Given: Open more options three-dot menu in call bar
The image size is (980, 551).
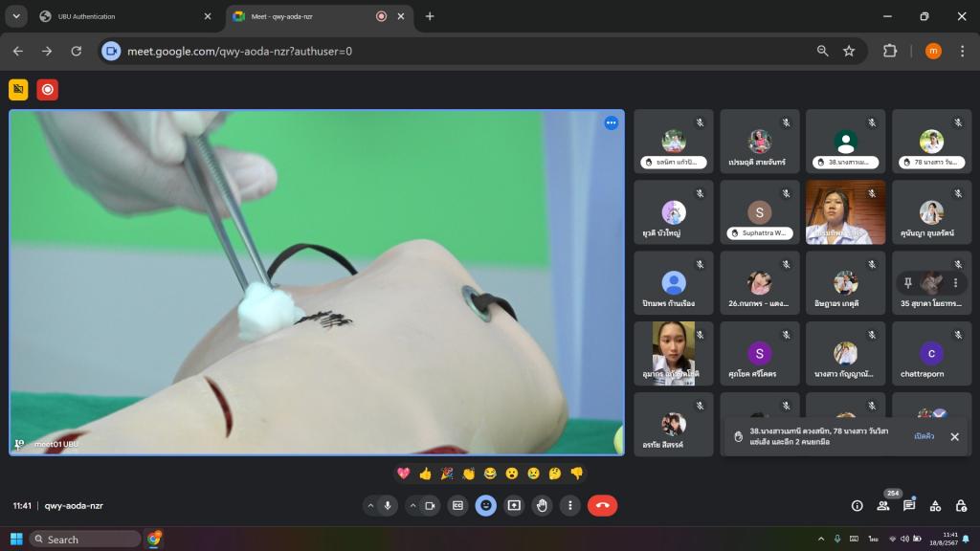Looking at the screenshot, I should [570, 506].
